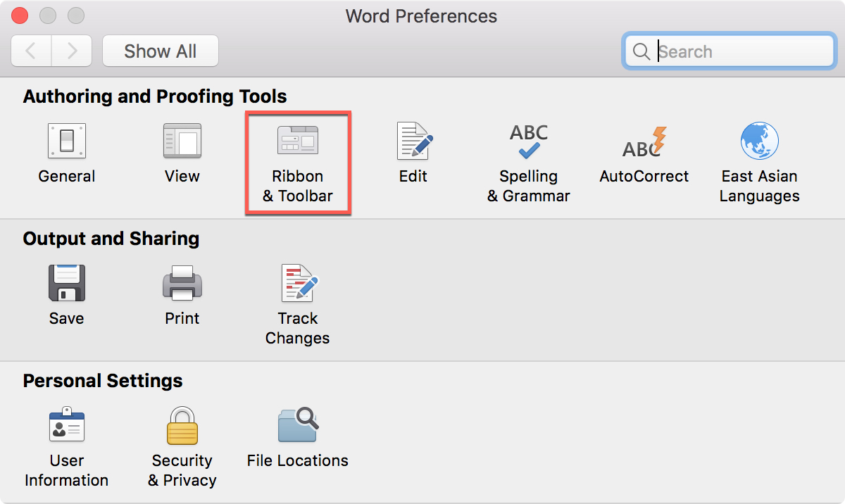This screenshot has height=504, width=845.
Task: Go back with the left arrow button
Action: 31,51
